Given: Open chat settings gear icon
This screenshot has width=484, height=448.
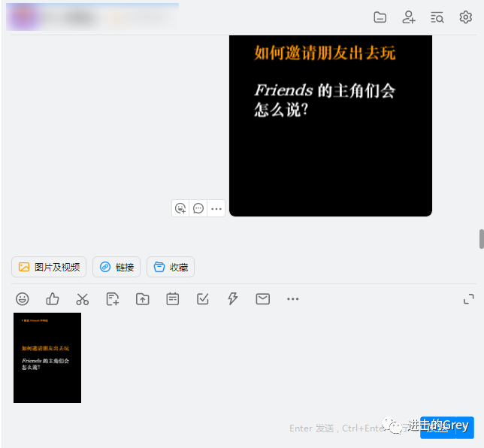Looking at the screenshot, I should tap(465, 17).
